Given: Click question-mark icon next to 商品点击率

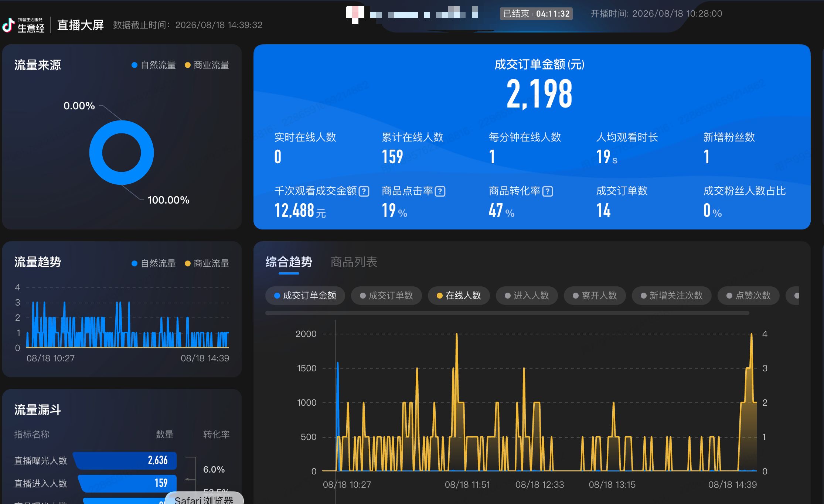Looking at the screenshot, I should pos(440,191).
